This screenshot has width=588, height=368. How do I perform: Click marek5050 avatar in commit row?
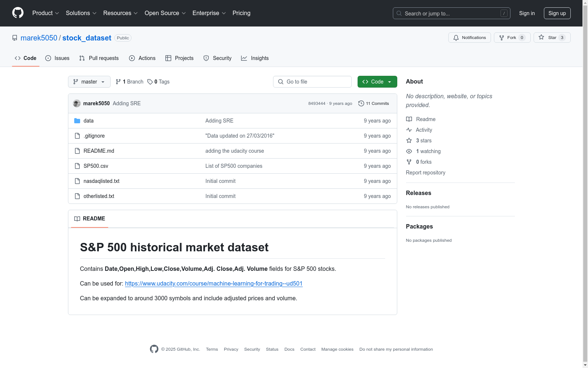(77, 103)
